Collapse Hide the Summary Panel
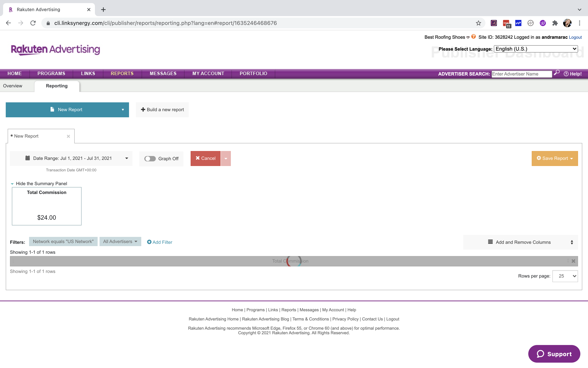The width and height of the screenshot is (588, 368). [39, 183]
